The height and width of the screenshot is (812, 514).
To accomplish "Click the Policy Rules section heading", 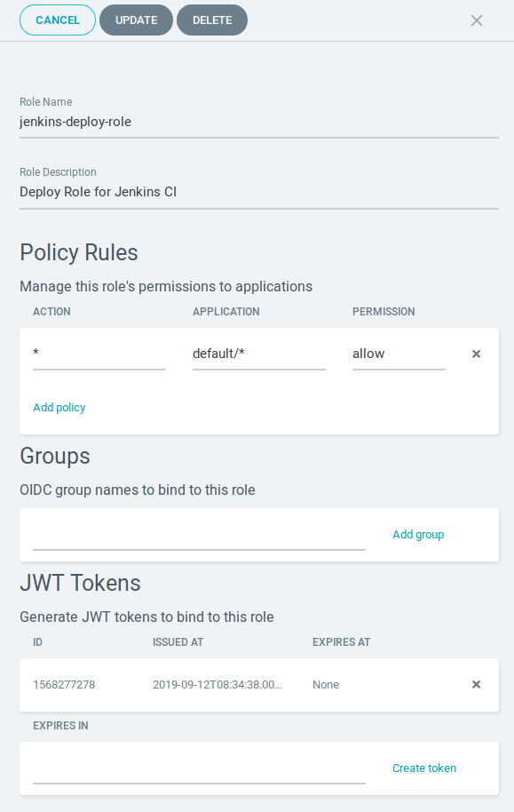I will tap(79, 252).
